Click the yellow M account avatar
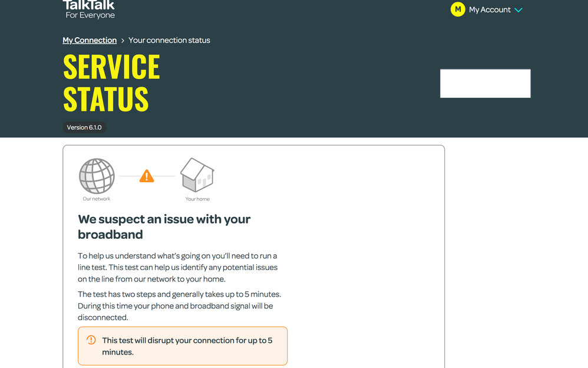Viewport: 588px width, 368px height. 458,9
